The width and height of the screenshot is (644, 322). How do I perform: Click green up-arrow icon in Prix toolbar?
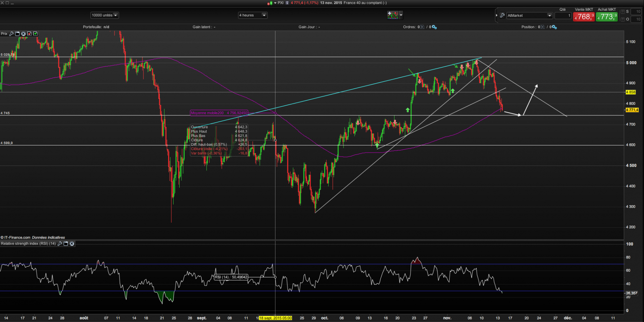click(x=35, y=34)
